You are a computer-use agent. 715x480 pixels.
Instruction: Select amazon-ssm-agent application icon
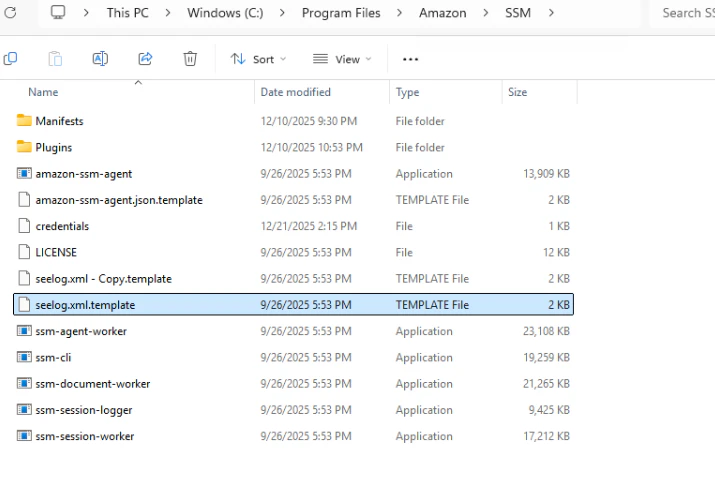pyautogui.click(x=24, y=173)
